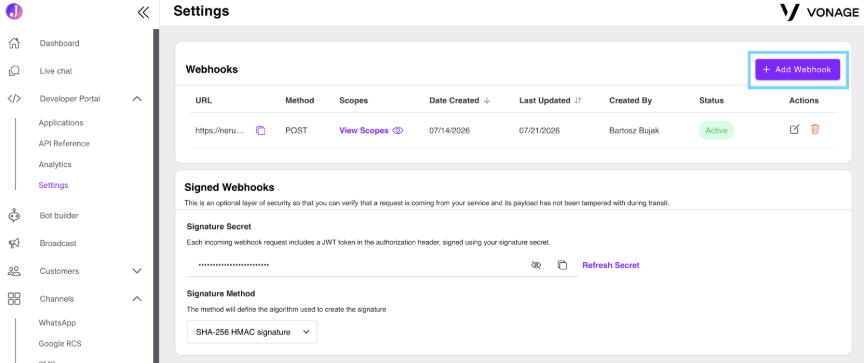Open Broadcast in the sidebar
This screenshot has height=363, width=864.
click(x=58, y=243)
